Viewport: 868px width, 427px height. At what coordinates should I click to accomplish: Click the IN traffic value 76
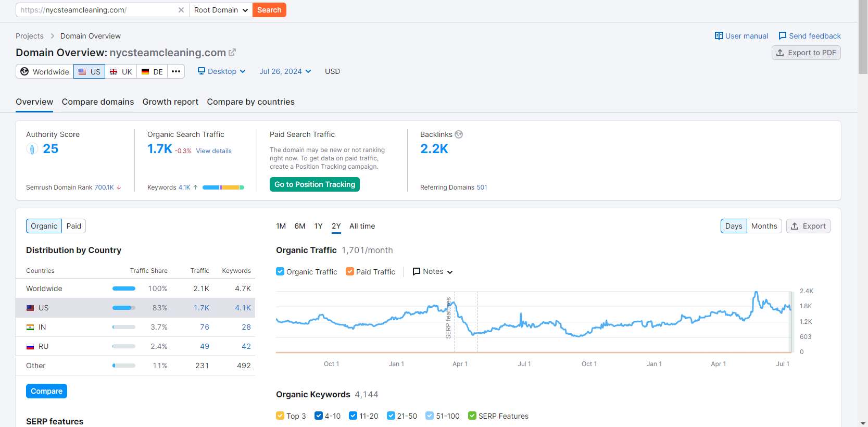click(205, 327)
